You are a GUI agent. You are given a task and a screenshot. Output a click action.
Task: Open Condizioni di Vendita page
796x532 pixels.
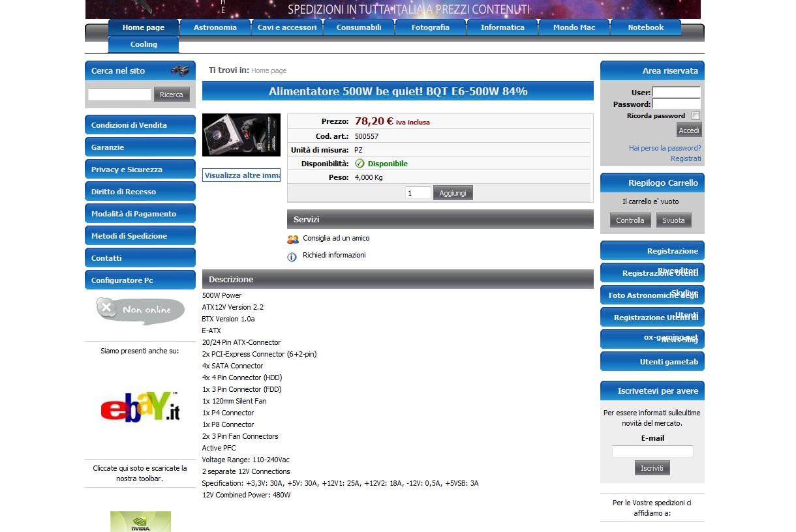click(140, 125)
